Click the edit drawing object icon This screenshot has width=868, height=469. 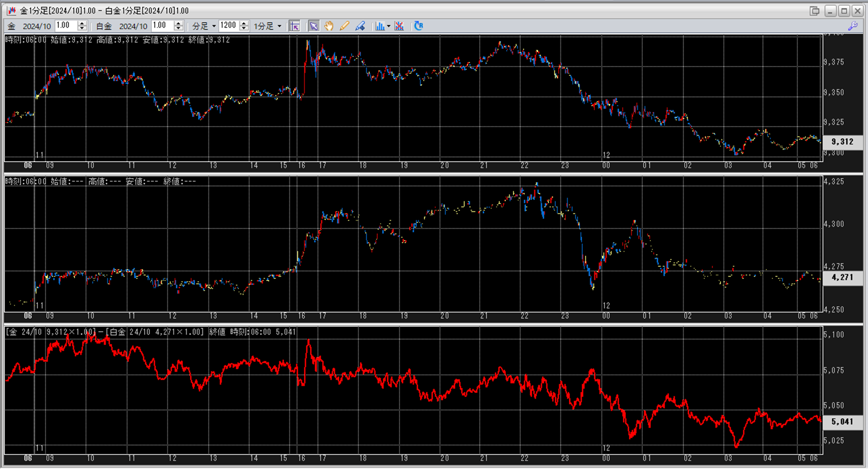click(x=360, y=26)
